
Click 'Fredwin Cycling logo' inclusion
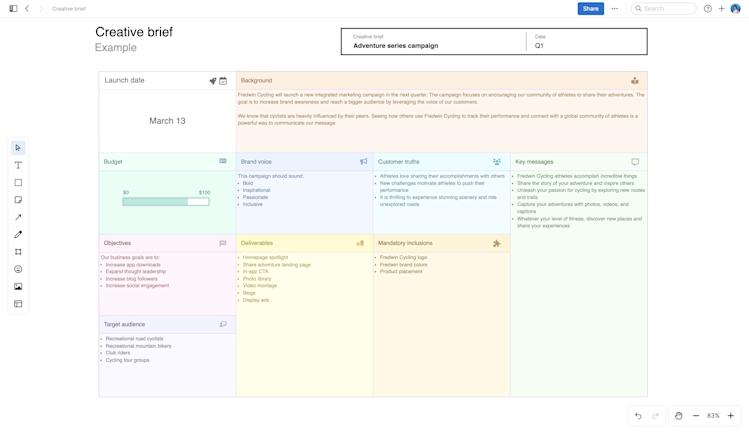403,257
